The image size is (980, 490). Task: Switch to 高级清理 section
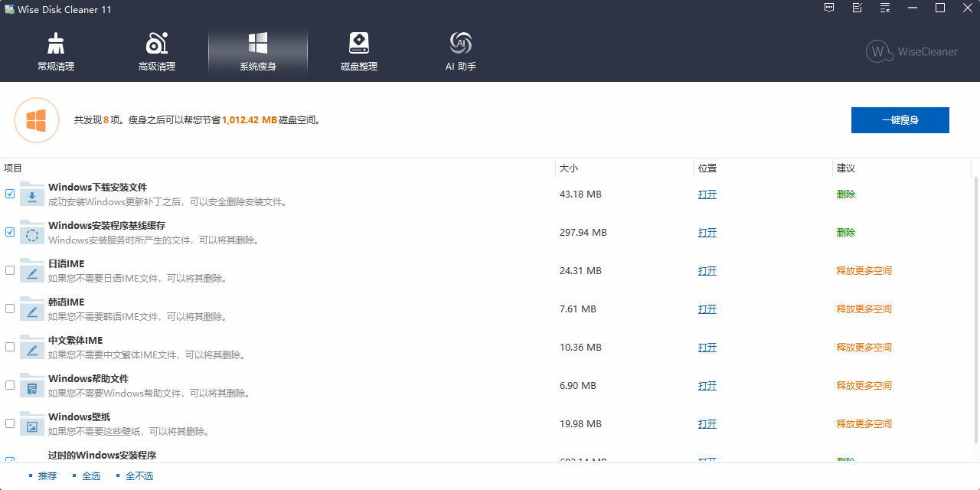click(157, 52)
